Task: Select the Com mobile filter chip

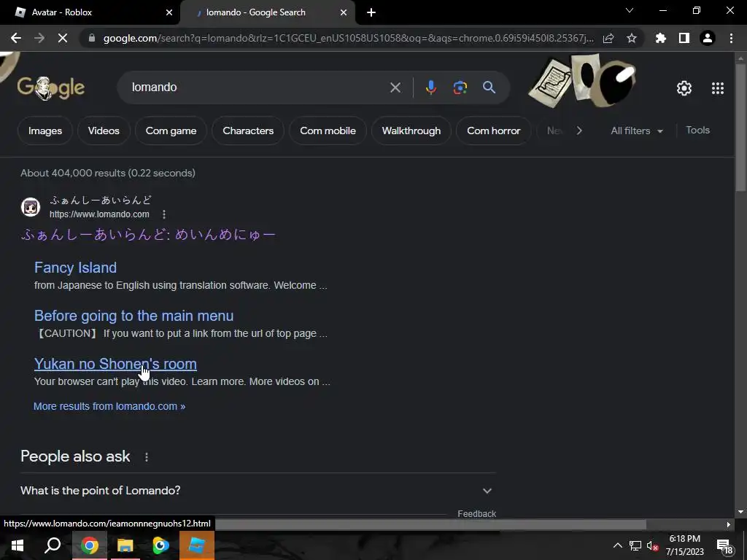Action: [328, 131]
